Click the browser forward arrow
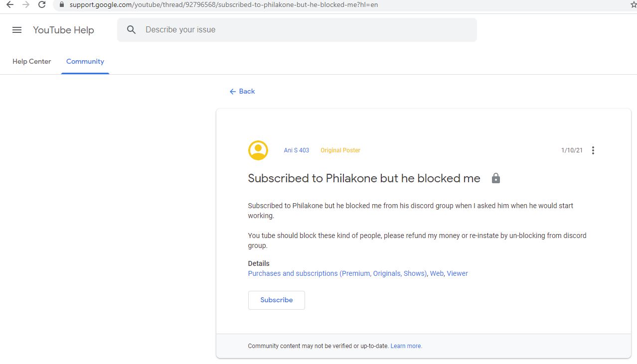Image resolution: width=637 pixels, height=364 pixels. click(26, 4)
